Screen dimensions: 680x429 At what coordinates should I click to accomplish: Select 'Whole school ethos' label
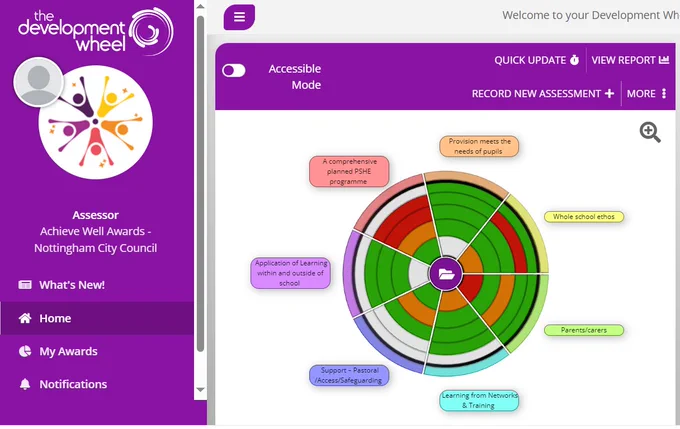584,217
